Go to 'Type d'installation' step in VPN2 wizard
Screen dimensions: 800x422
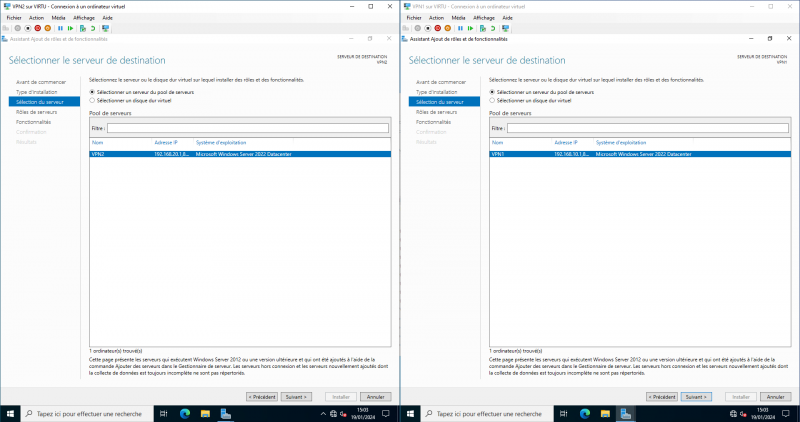(37, 92)
